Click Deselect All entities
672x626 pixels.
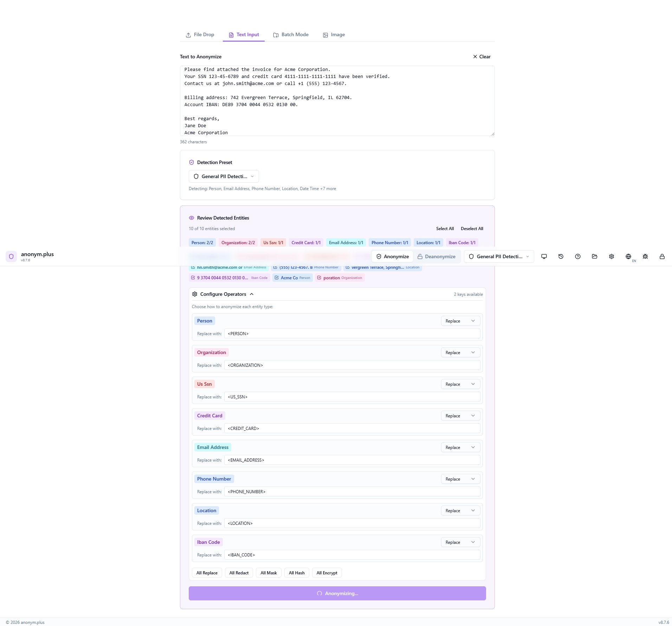coord(472,229)
